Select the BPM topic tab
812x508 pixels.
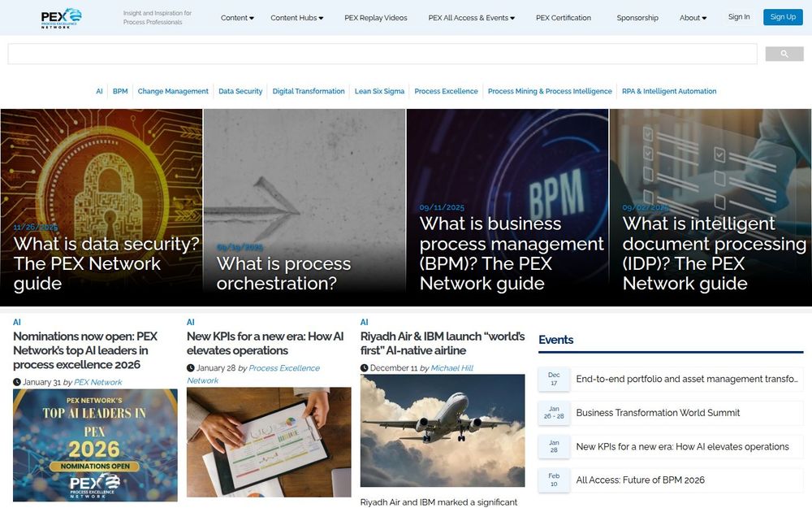click(120, 91)
